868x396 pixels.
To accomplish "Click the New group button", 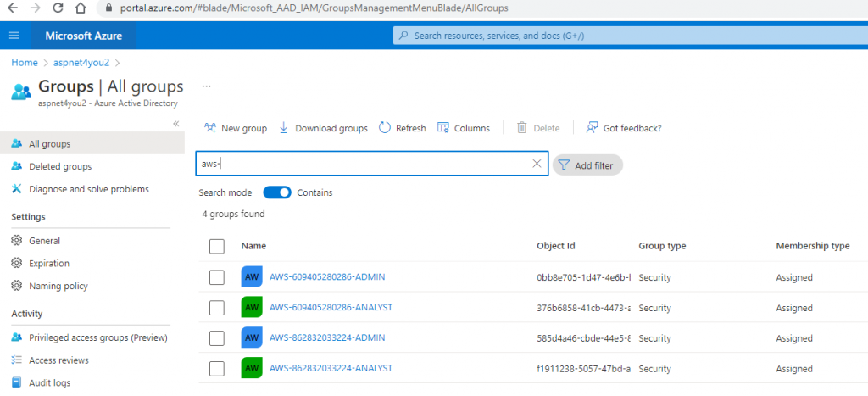I will point(236,128).
